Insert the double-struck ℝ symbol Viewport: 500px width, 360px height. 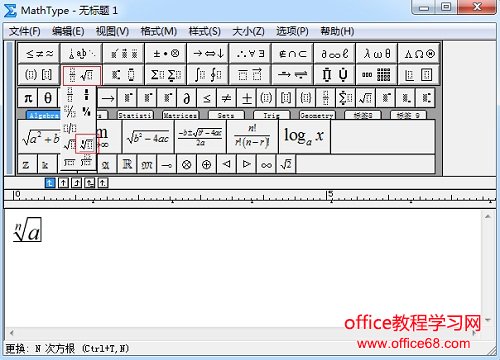(x=127, y=164)
